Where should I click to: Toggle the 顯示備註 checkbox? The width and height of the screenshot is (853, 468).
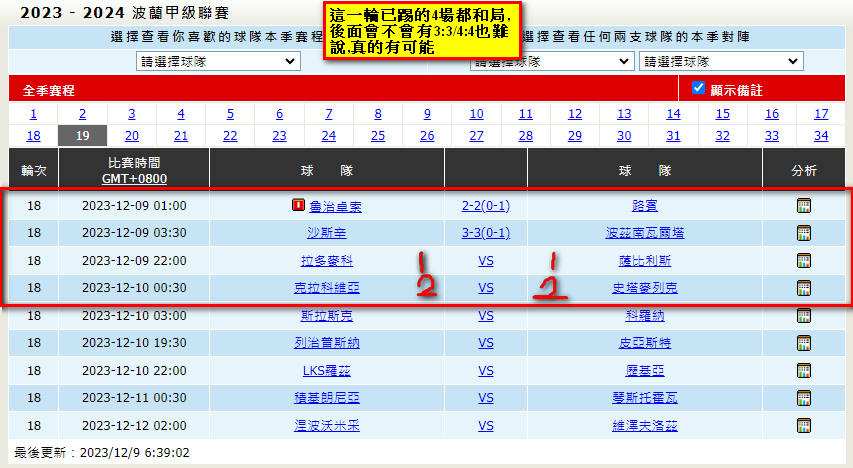pyautogui.click(x=699, y=88)
